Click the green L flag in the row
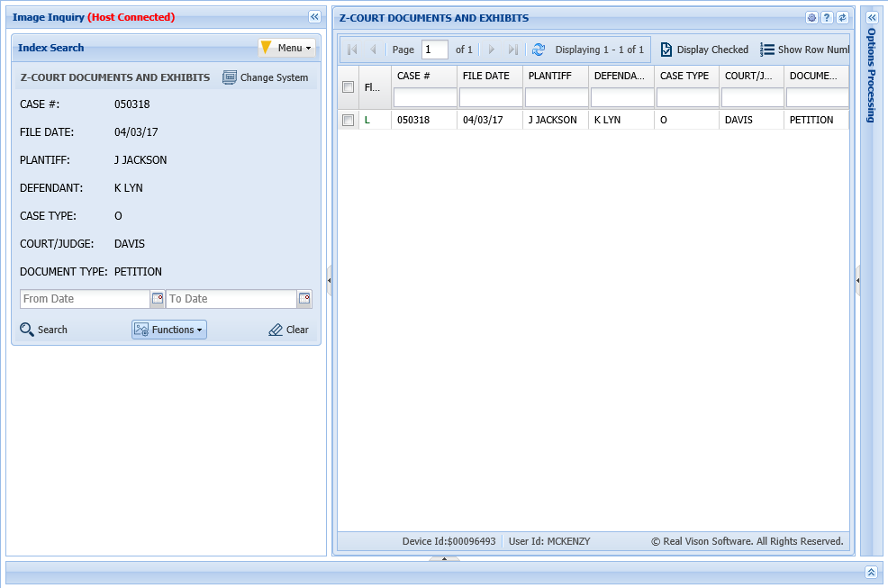 click(367, 120)
